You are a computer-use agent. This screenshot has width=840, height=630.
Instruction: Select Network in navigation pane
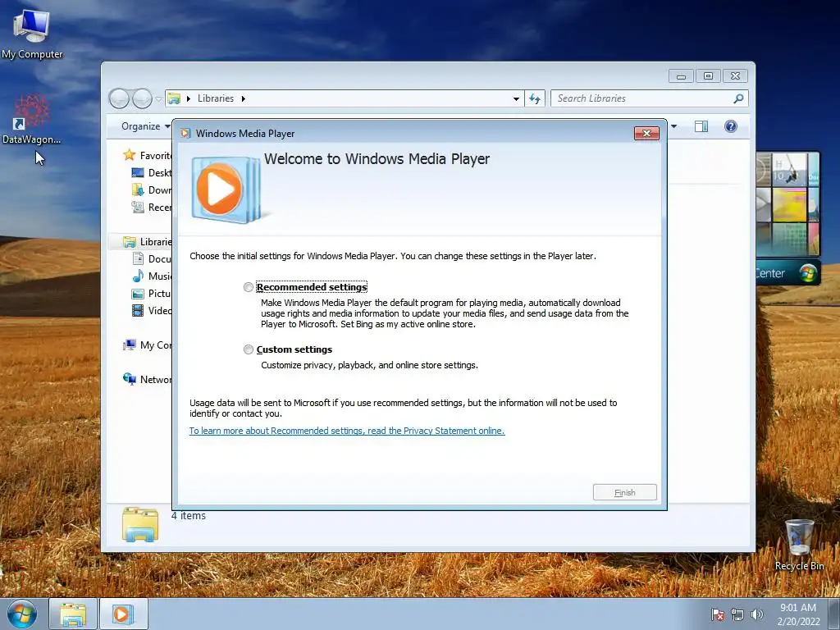pos(148,379)
